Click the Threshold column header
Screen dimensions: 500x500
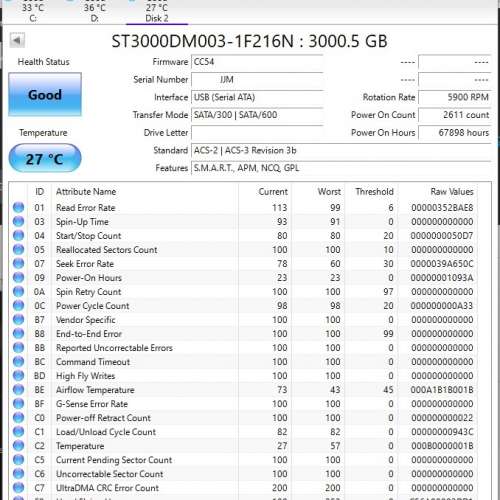pos(374,192)
